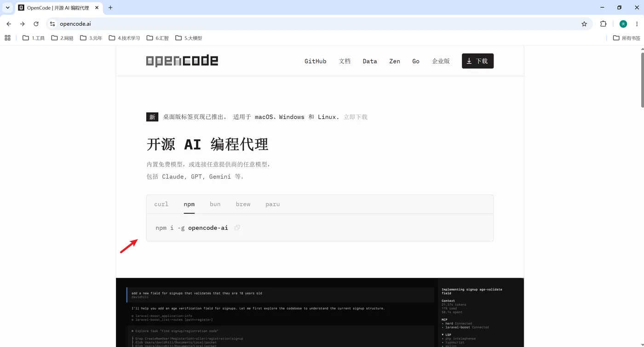This screenshot has height=347, width=644.
Task: Open the 5.大模型 bookmarks folder
Action: coord(189,38)
